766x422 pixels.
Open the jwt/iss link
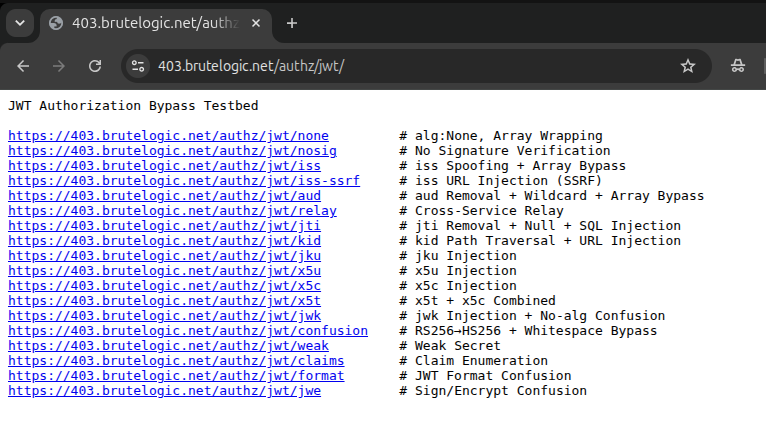pyautogui.click(x=165, y=166)
